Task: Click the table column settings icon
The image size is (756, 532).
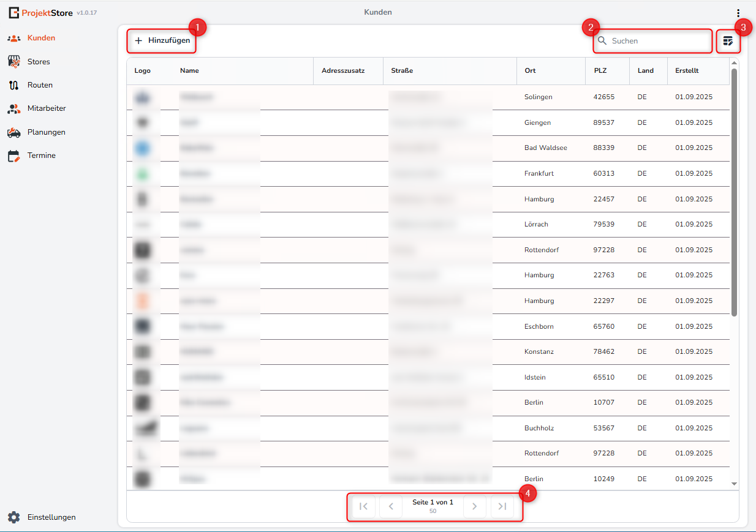Action: tap(728, 41)
